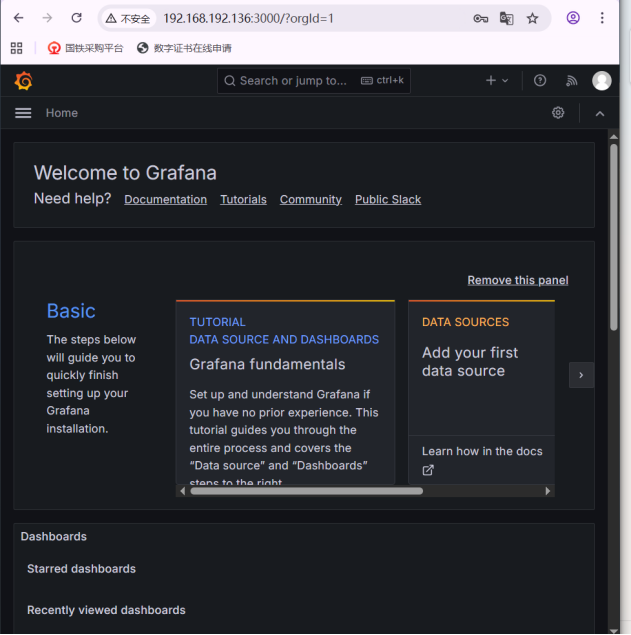Click the Welcome to Grafana heading
631x635 pixels.
tap(125, 173)
